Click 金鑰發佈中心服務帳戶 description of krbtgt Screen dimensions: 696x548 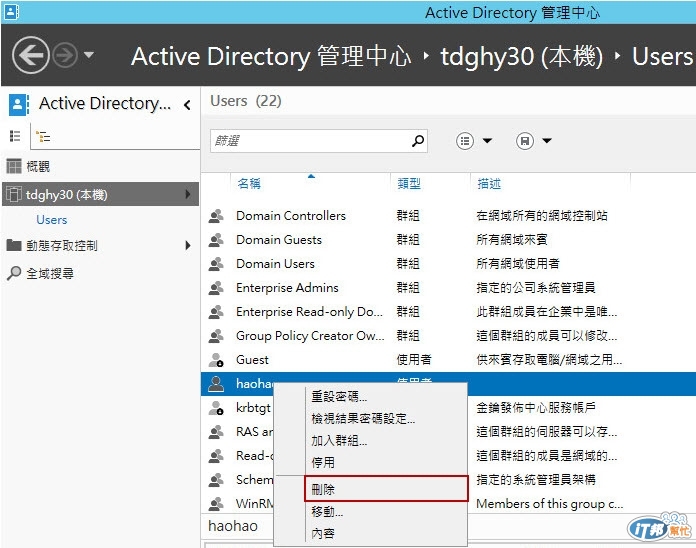536,407
